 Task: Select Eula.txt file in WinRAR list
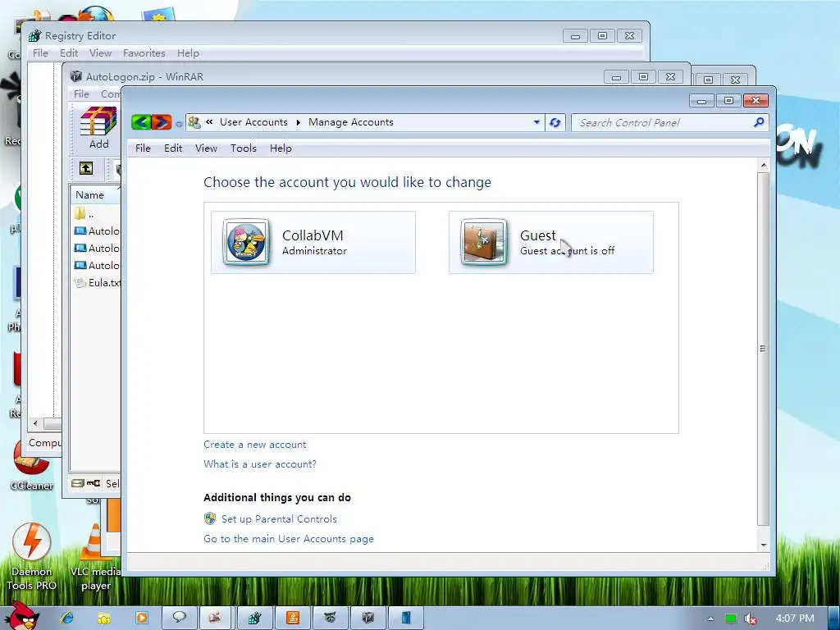click(98, 283)
